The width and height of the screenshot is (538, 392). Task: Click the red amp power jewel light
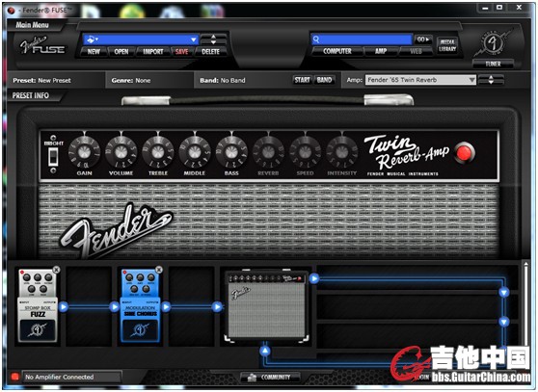point(464,152)
